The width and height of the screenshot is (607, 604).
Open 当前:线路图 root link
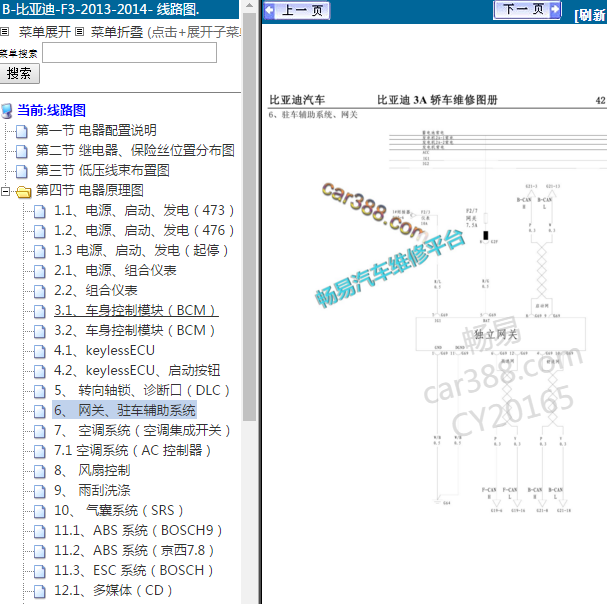click(x=51, y=110)
